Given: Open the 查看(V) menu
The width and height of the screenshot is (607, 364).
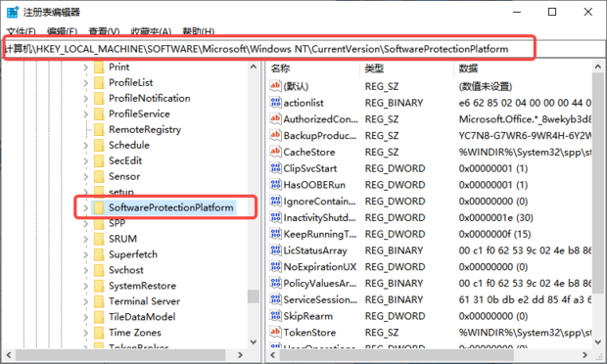Looking at the screenshot, I should 104,31.
